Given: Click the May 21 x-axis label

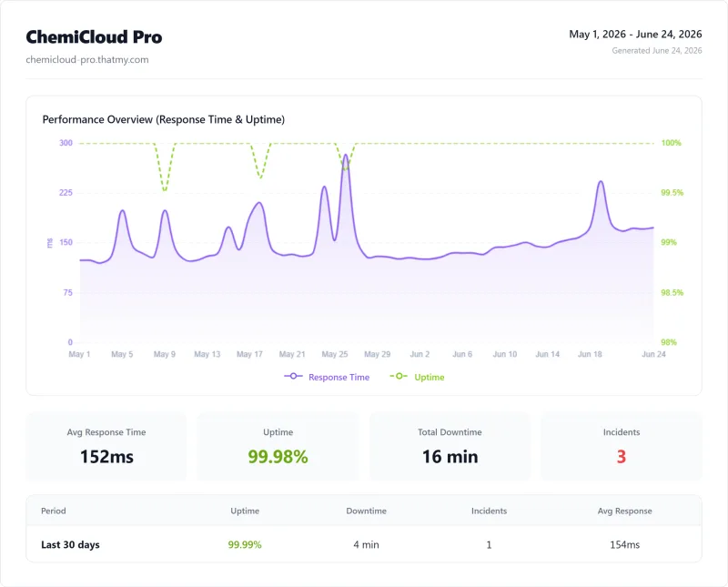Looking at the screenshot, I should coord(292,354).
